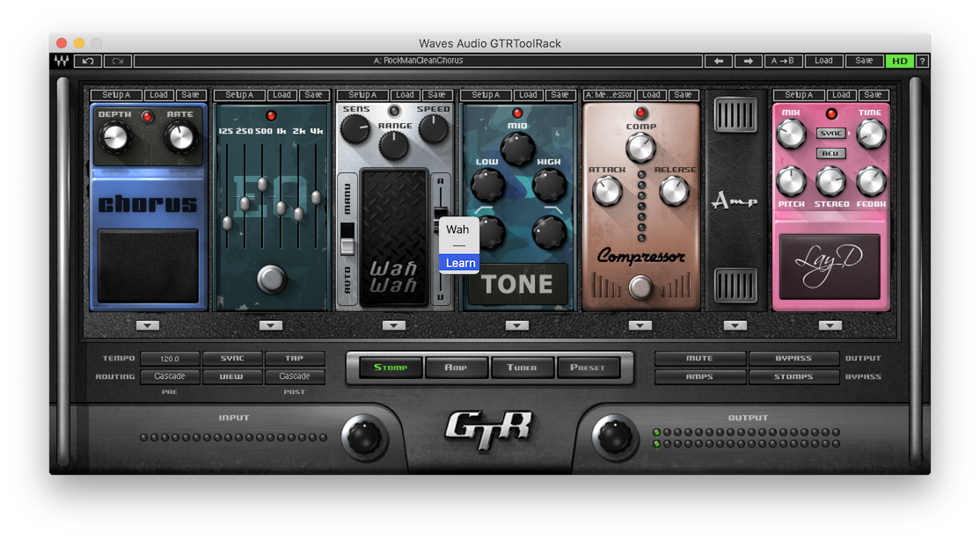
Task: Open the Wah pedal slot dropdown arrow
Action: tap(394, 325)
